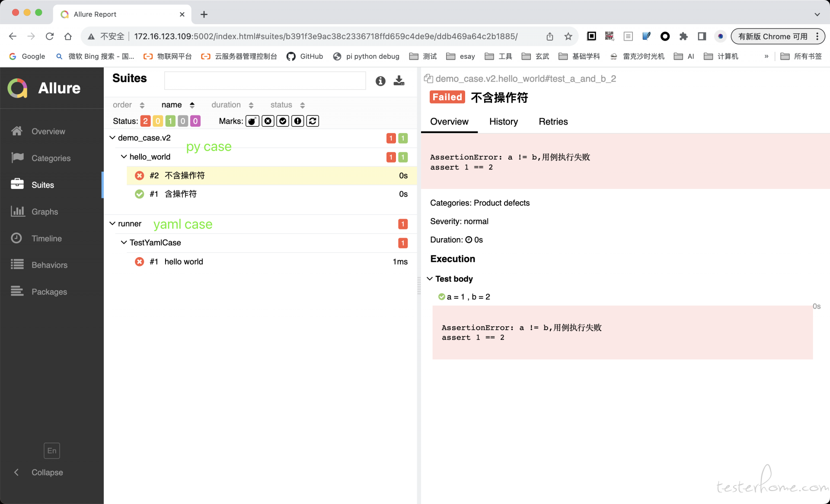Open the Timeline clock icon
Screen dimensions: 830x504
point(17,238)
